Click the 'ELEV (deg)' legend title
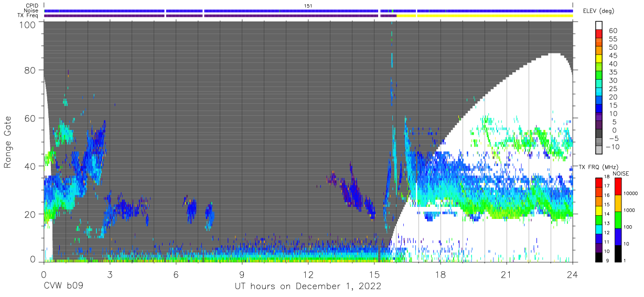This screenshot has height=297, width=644. pos(598,10)
